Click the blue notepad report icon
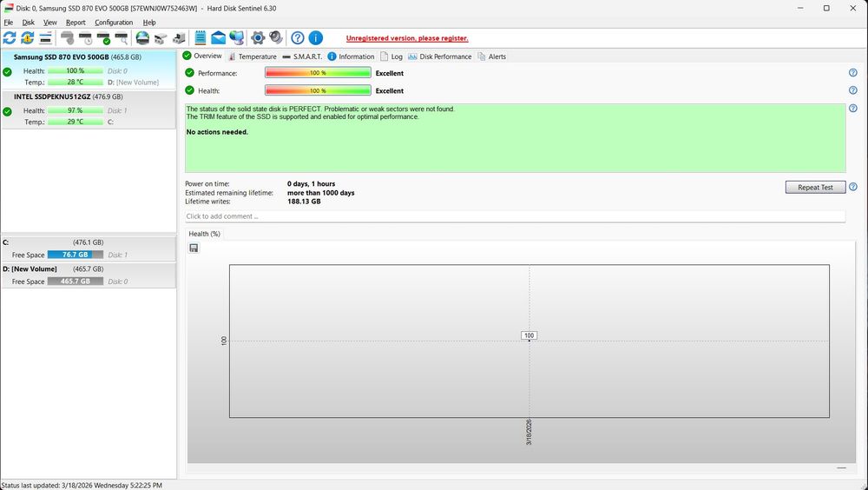The width and height of the screenshot is (868, 490). click(x=201, y=37)
